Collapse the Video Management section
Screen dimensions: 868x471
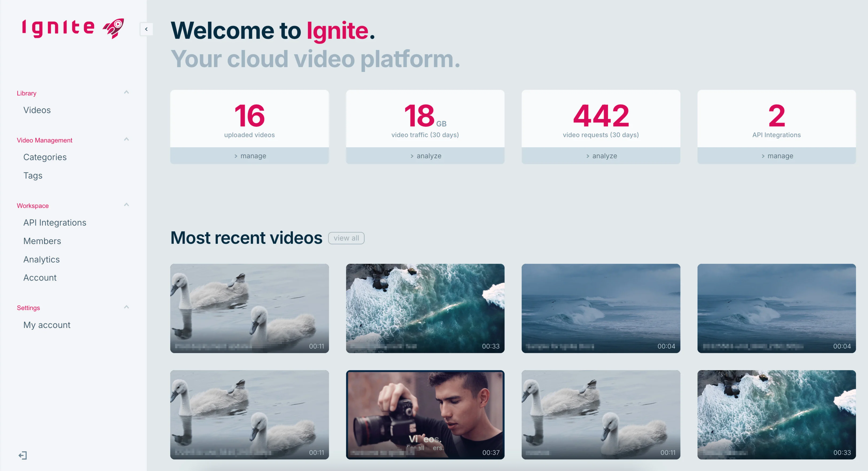click(126, 139)
